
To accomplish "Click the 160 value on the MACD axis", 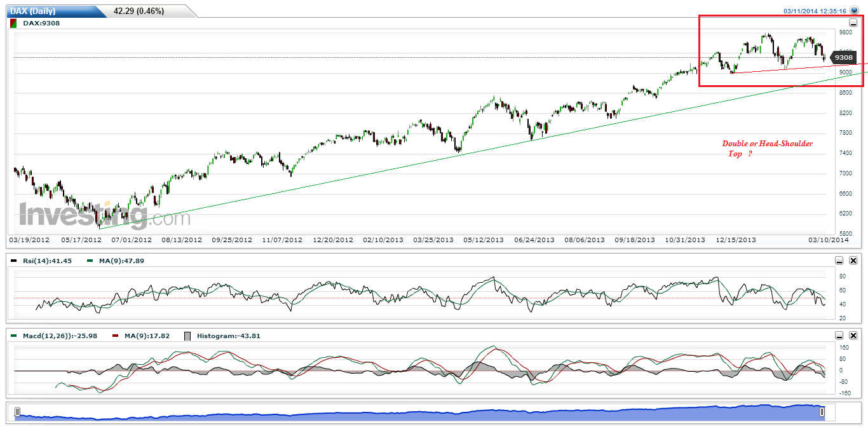I will click(x=844, y=348).
